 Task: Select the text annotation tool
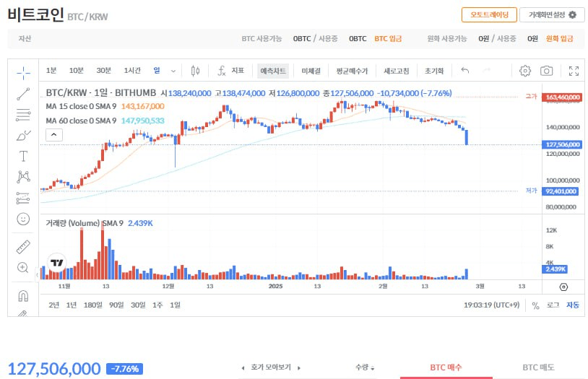click(x=23, y=156)
